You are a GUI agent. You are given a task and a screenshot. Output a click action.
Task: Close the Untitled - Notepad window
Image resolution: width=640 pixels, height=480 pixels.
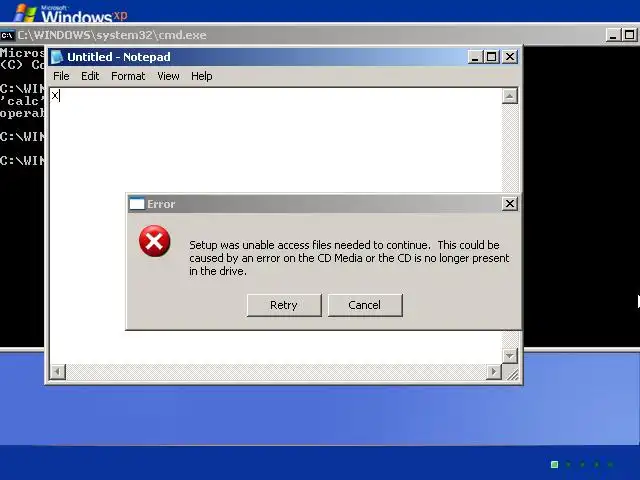tap(510, 57)
